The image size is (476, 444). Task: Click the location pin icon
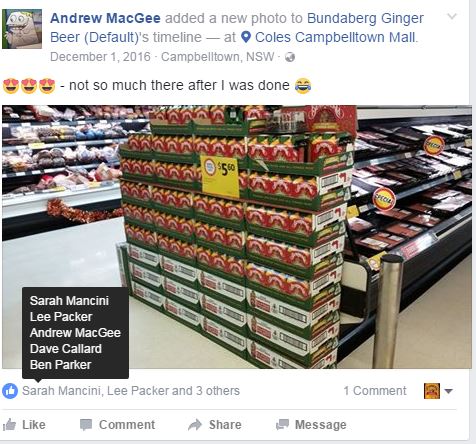(x=246, y=37)
